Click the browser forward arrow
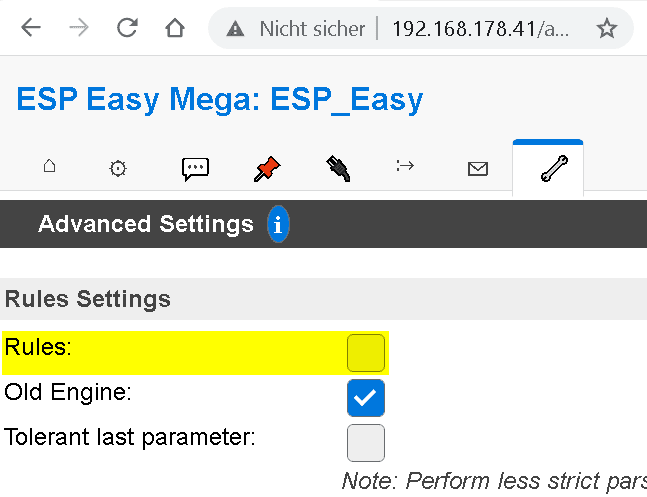This screenshot has width=647, height=497. [78, 28]
